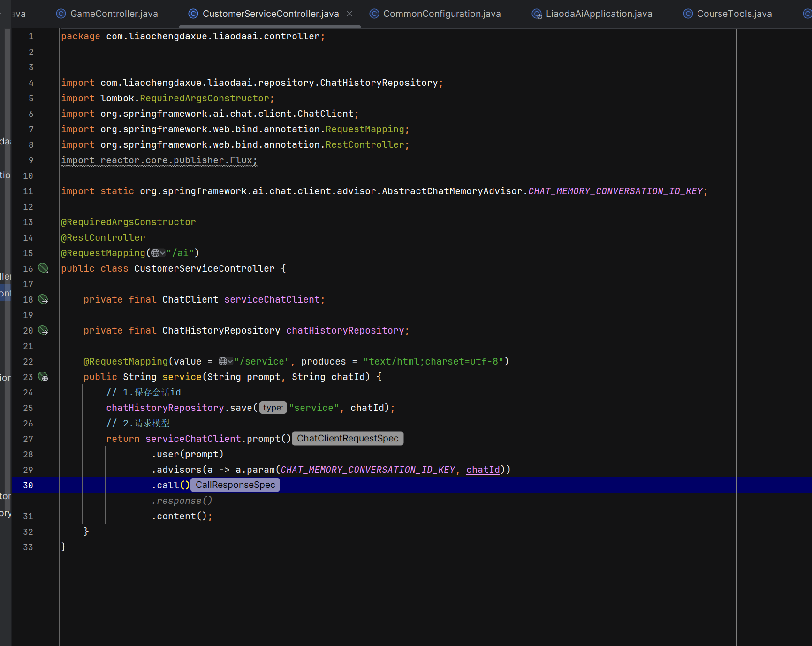Click the request mapping gutter icon on line 23

point(43,377)
